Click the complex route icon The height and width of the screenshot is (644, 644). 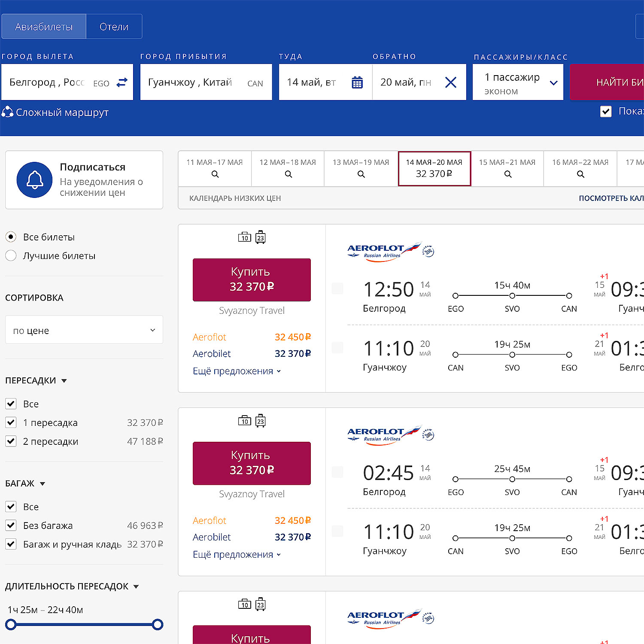[7, 112]
